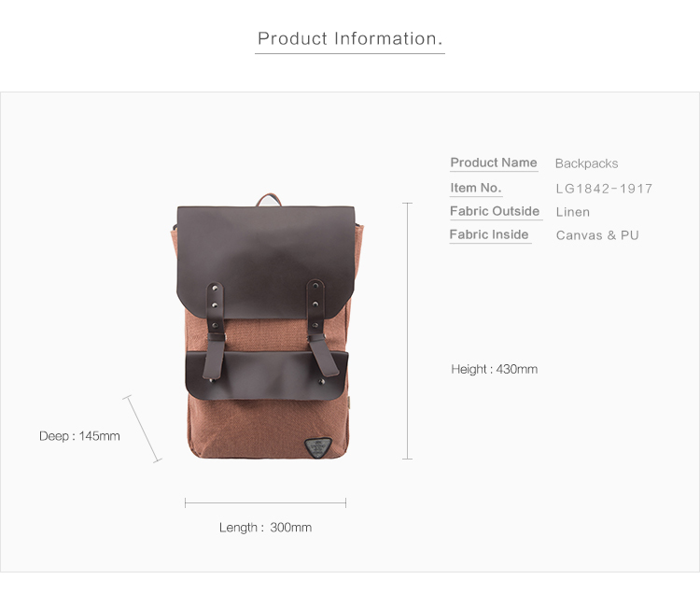
Task: Select the Product Name label
Action: [x=494, y=163]
